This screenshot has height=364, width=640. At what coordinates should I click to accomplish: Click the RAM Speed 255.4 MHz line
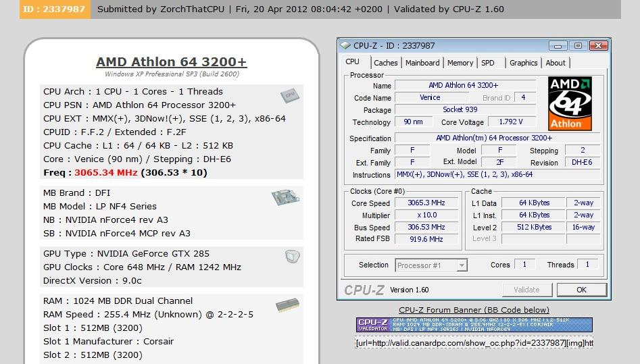click(x=148, y=315)
